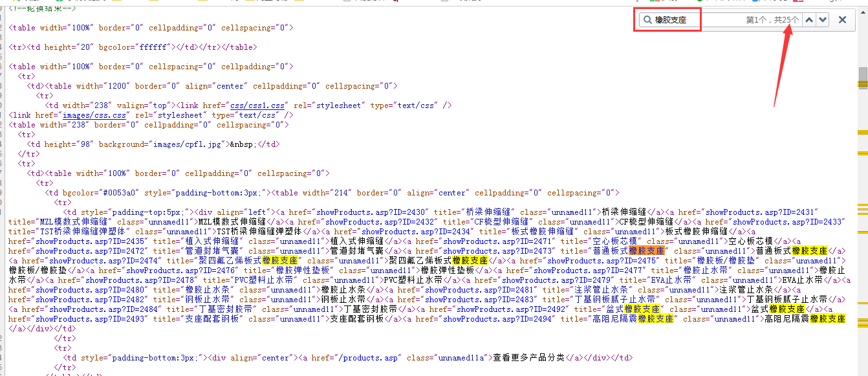The image size is (868, 376).
Task: Jump to the next search match arrow
Action: (x=823, y=20)
